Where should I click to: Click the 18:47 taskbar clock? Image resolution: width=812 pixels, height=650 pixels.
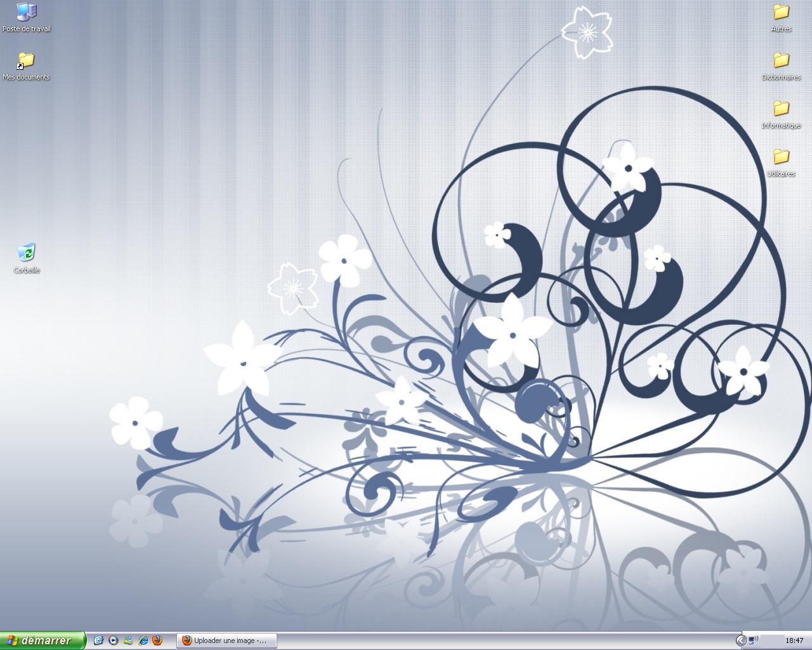794,640
